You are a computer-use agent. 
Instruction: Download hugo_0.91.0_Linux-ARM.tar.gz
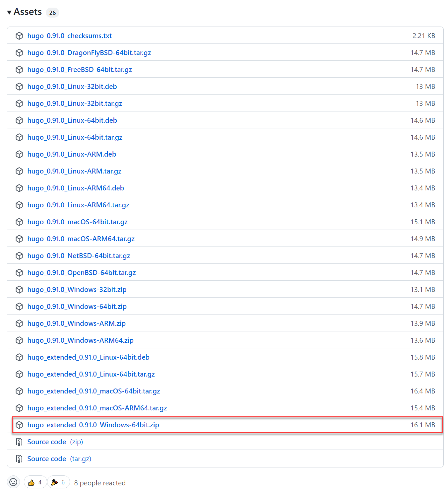75,171
